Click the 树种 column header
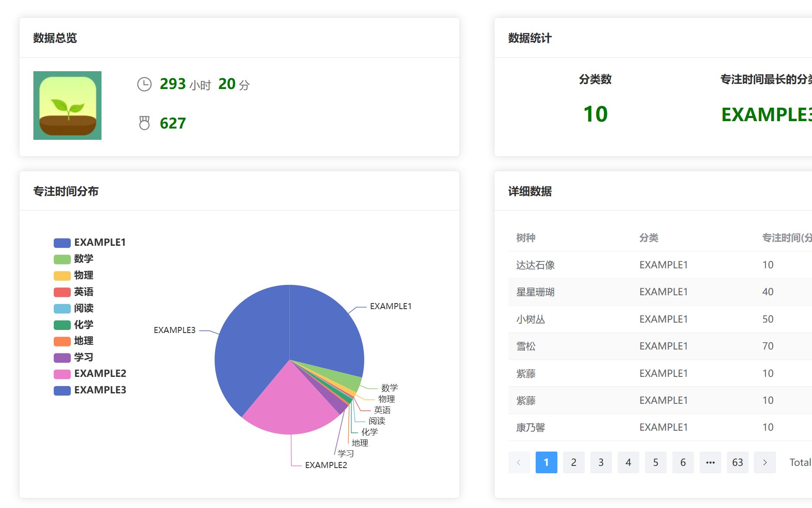 click(526, 238)
